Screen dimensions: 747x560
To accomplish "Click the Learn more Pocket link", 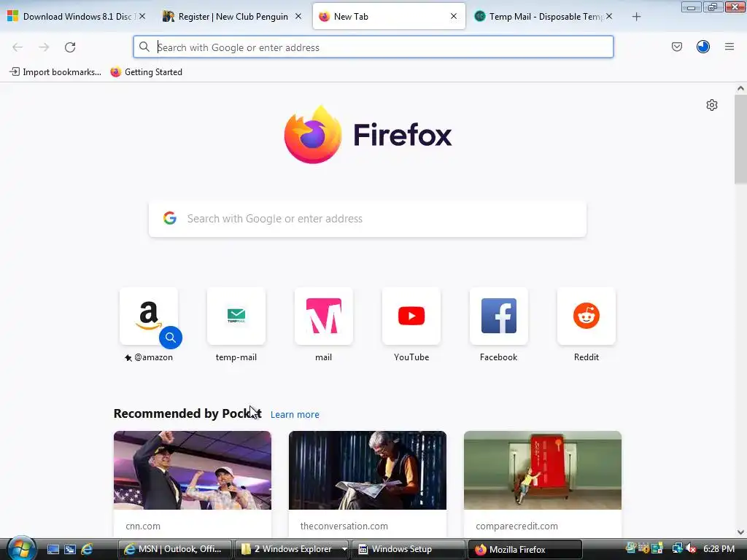I will (x=295, y=415).
